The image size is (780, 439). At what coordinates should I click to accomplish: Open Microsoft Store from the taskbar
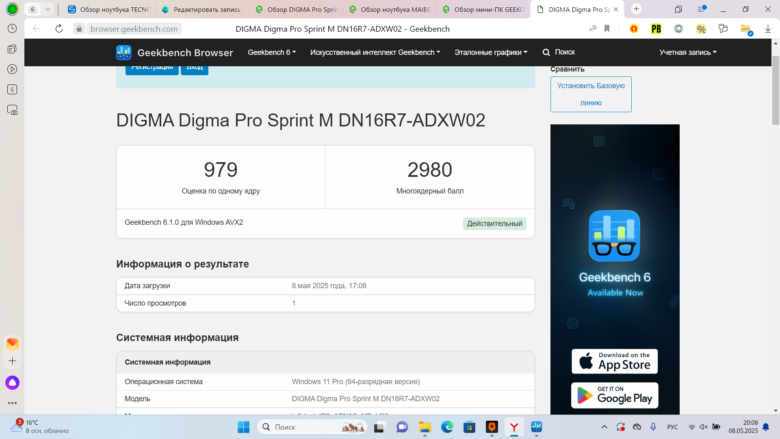pos(469,427)
